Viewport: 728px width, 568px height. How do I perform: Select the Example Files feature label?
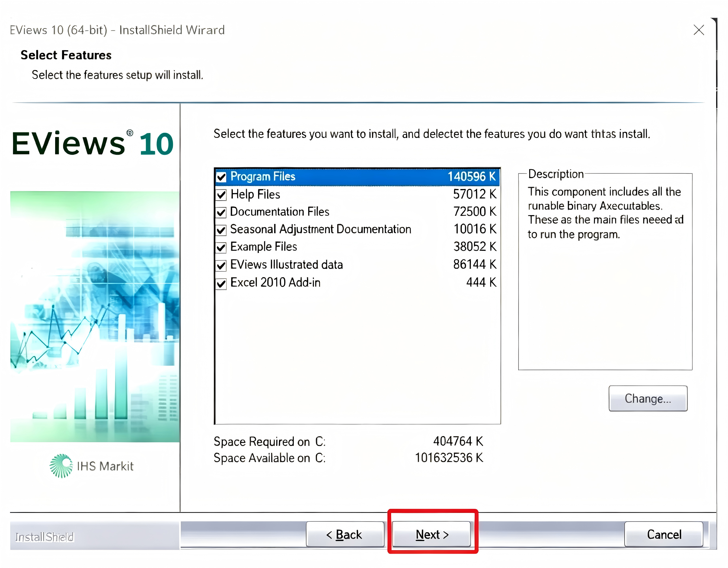point(263,247)
